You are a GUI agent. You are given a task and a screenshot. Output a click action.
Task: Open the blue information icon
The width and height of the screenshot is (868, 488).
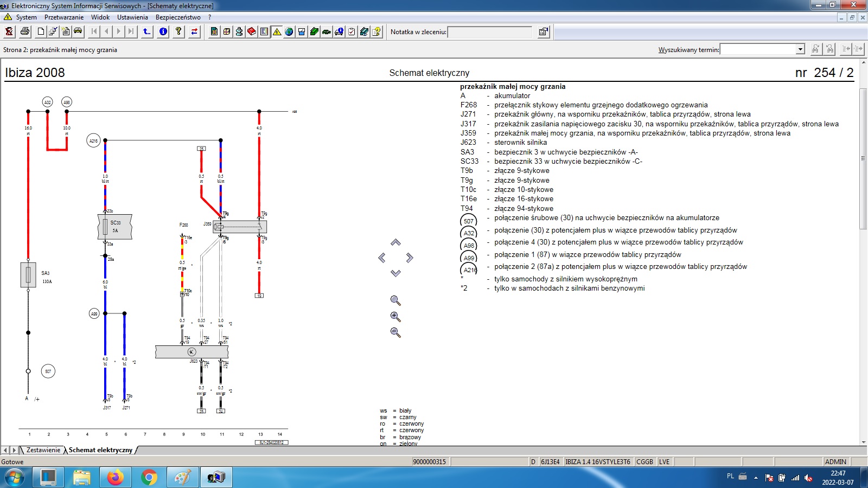coord(163,31)
